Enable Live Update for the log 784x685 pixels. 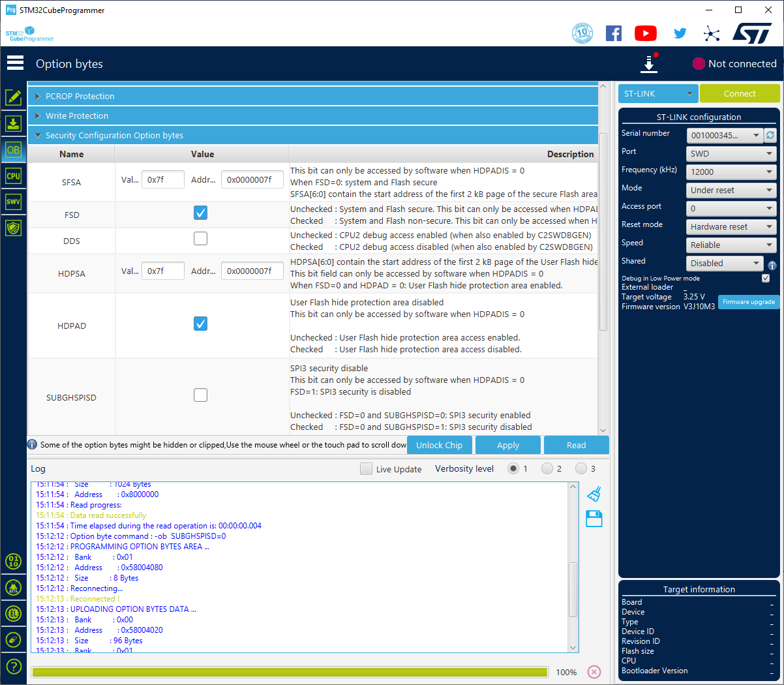coord(366,468)
